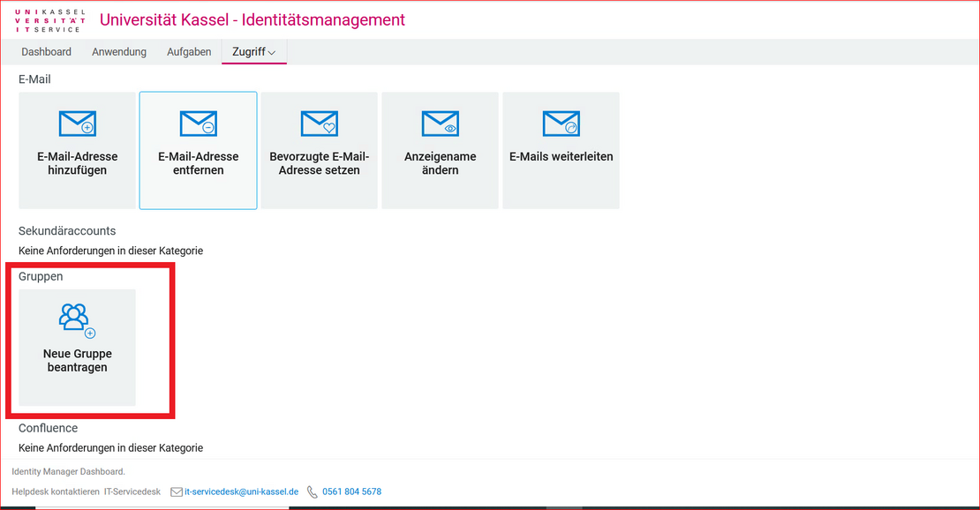Open the it-servicedesk@uni-kassel.de email link
Screen dimensions: 980x510
tap(241, 491)
